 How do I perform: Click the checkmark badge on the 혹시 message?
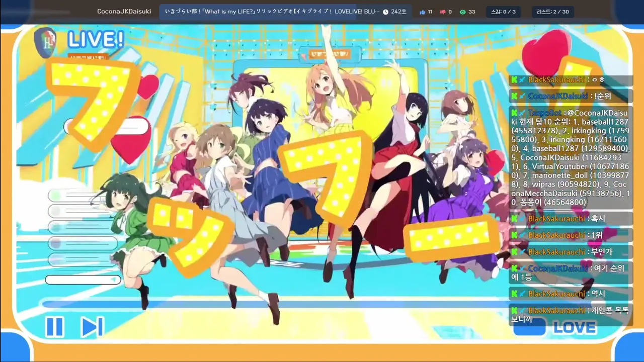[523, 219]
